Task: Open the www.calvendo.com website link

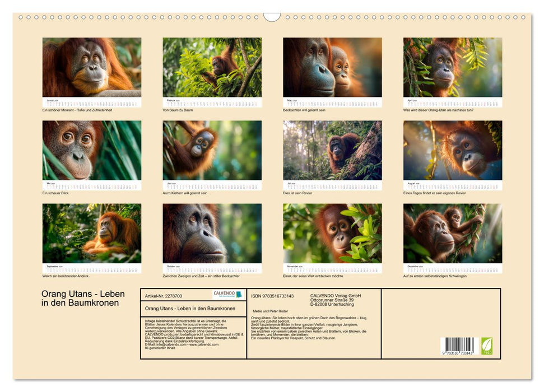Action: point(203,344)
